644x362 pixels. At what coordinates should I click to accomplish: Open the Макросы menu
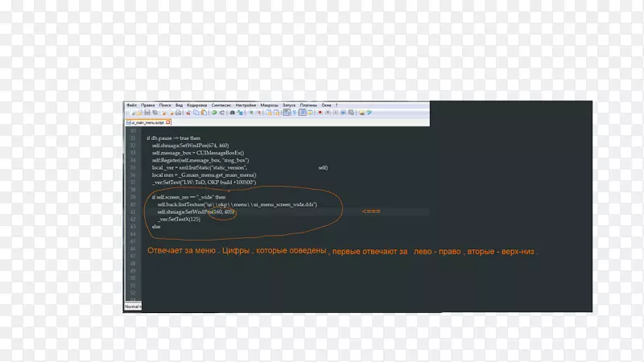coord(269,105)
